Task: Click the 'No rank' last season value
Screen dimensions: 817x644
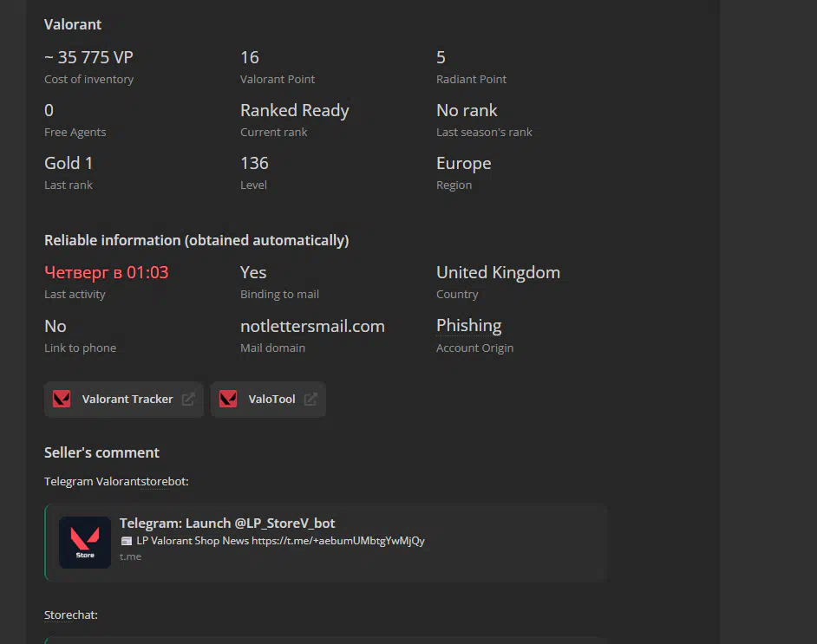Action: (x=467, y=110)
